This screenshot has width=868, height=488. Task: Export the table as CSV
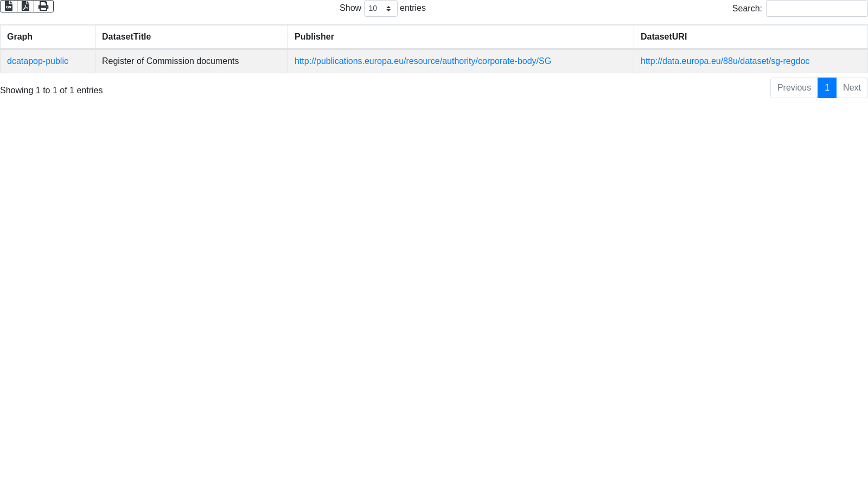coord(9,6)
